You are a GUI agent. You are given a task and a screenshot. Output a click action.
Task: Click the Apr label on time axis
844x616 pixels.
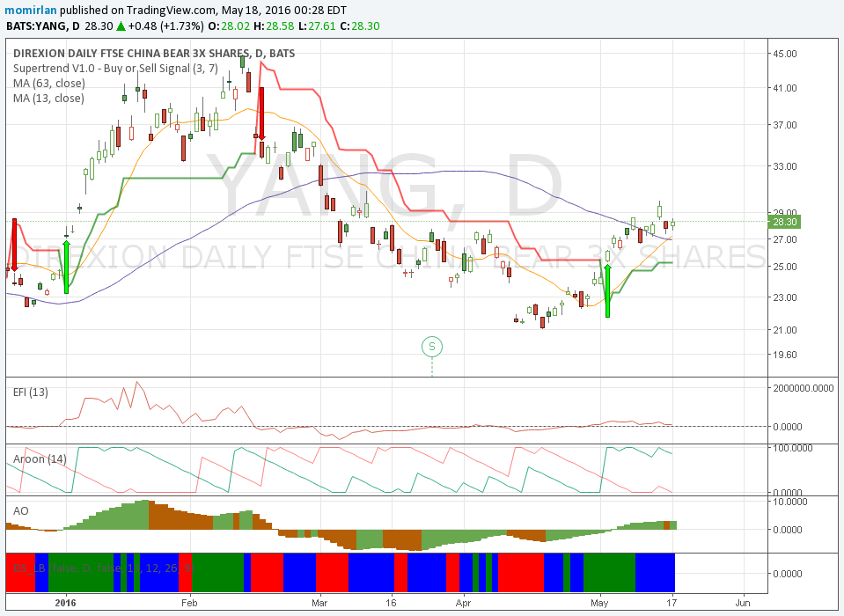(464, 603)
